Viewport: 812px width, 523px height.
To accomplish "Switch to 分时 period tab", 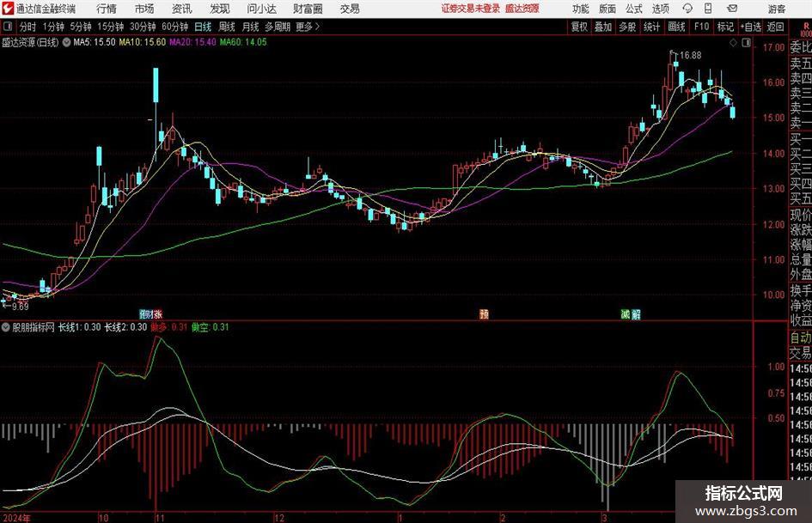I will pos(27,27).
